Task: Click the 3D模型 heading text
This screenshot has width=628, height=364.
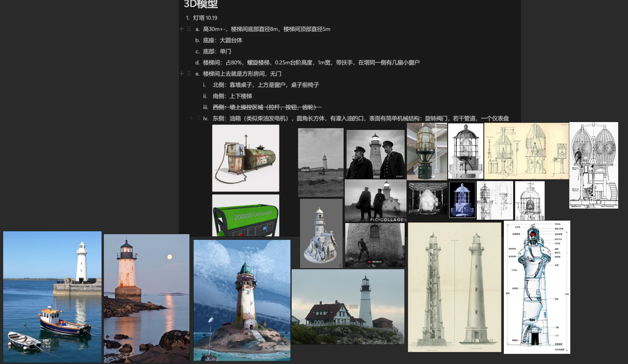Action: 201,4
